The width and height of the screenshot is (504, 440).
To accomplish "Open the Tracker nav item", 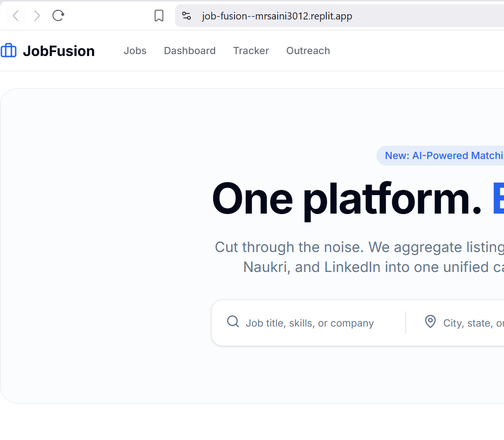I will click(251, 51).
